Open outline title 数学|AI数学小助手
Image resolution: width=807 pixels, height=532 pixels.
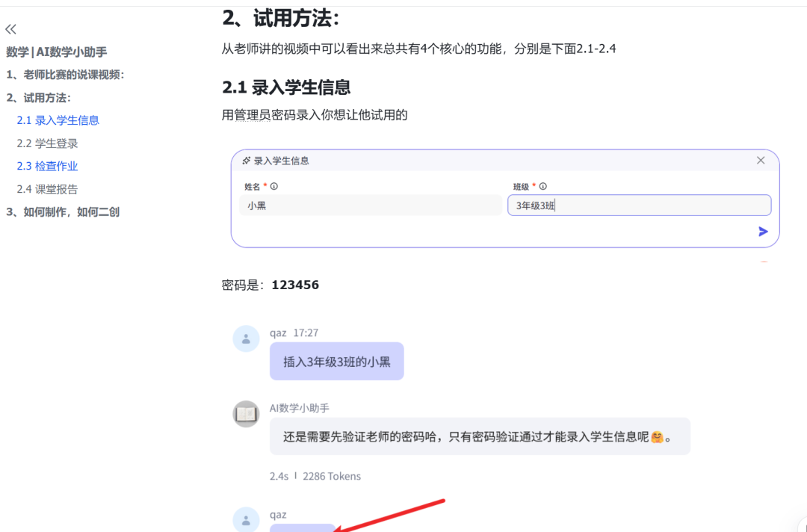57,52
